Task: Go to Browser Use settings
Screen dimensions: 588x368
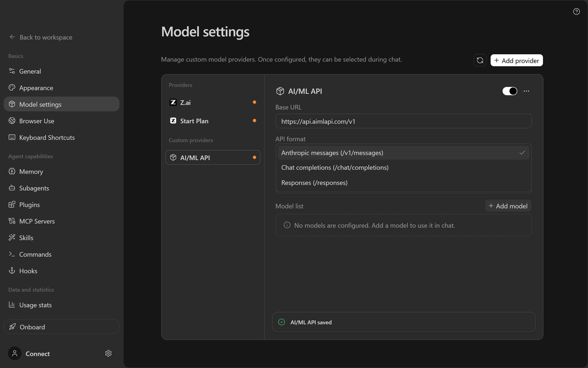Action: tap(62, 121)
